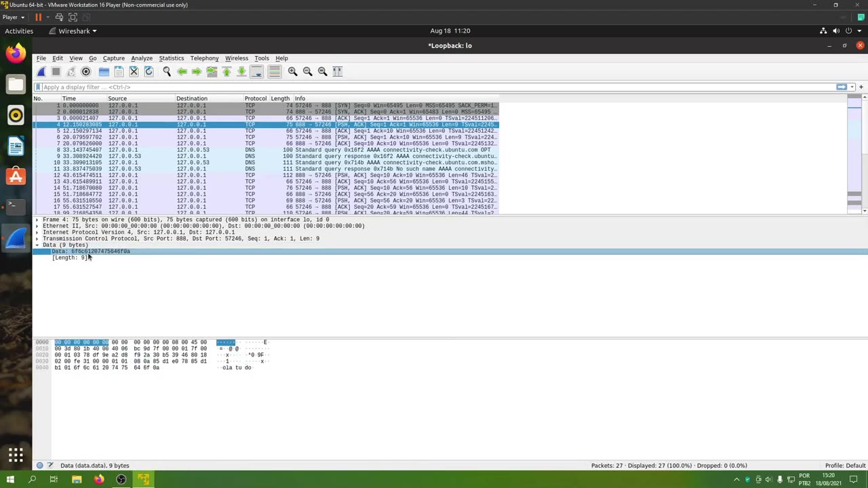Open capture file properties status icon
Viewport: 868px width, 488px height.
[50, 466]
